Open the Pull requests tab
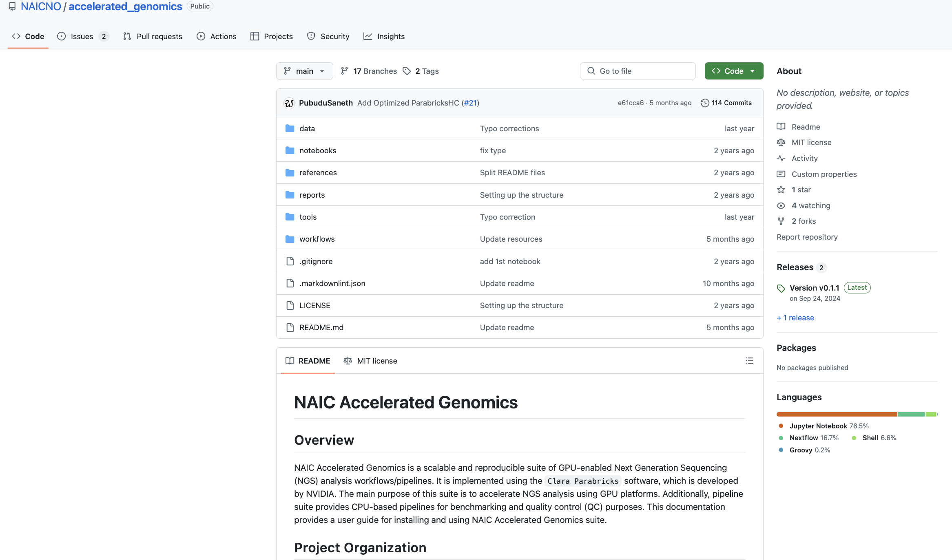 tap(153, 36)
